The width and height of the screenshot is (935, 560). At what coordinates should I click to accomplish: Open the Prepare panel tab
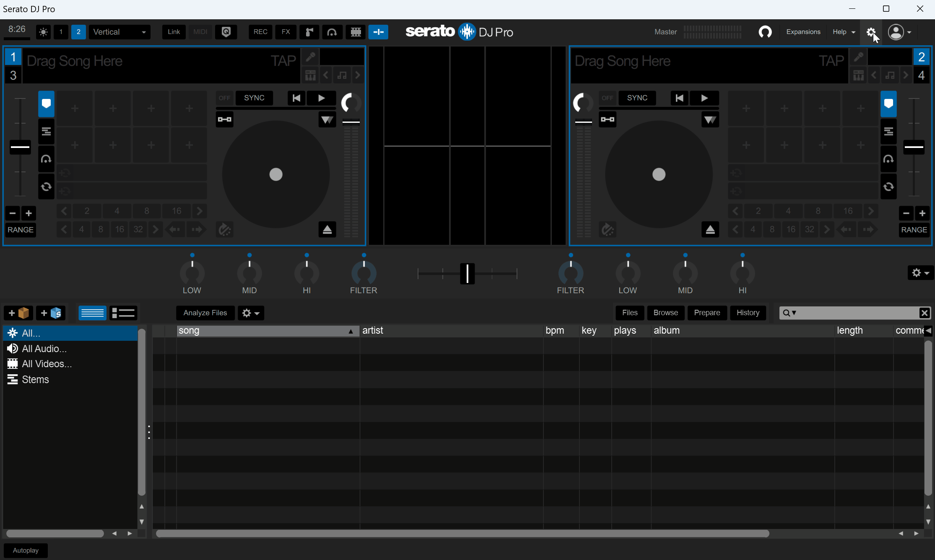[x=707, y=313]
